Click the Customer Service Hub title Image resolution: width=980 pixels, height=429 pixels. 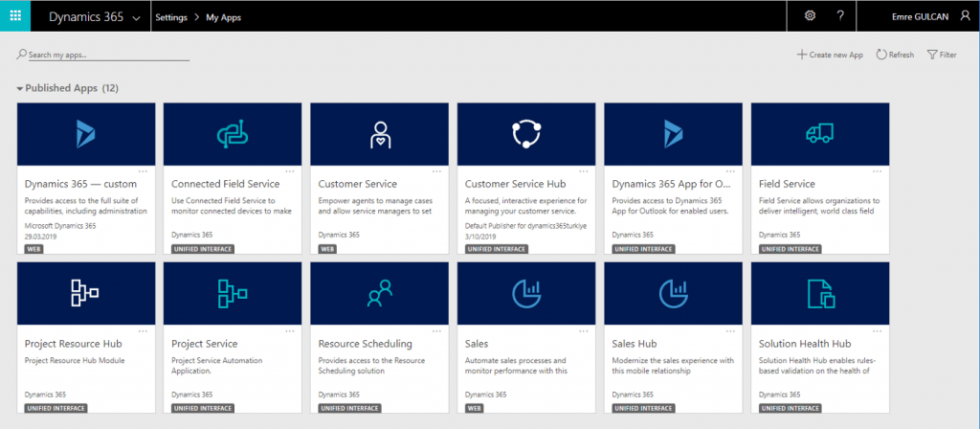tap(516, 185)
